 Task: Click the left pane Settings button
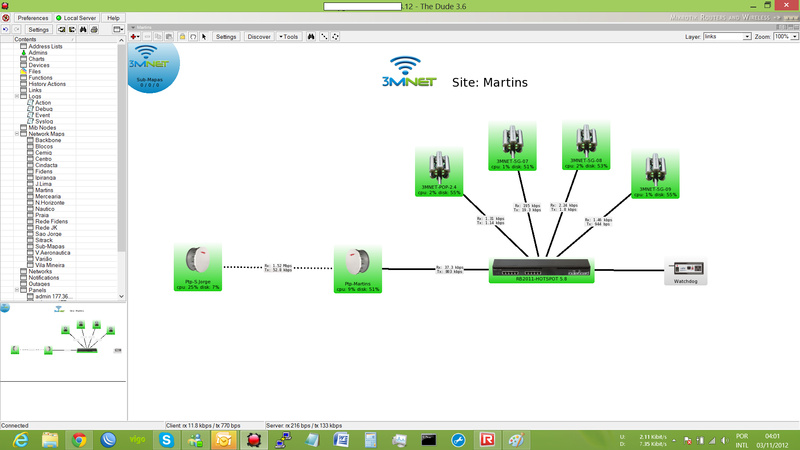[38, 30]
